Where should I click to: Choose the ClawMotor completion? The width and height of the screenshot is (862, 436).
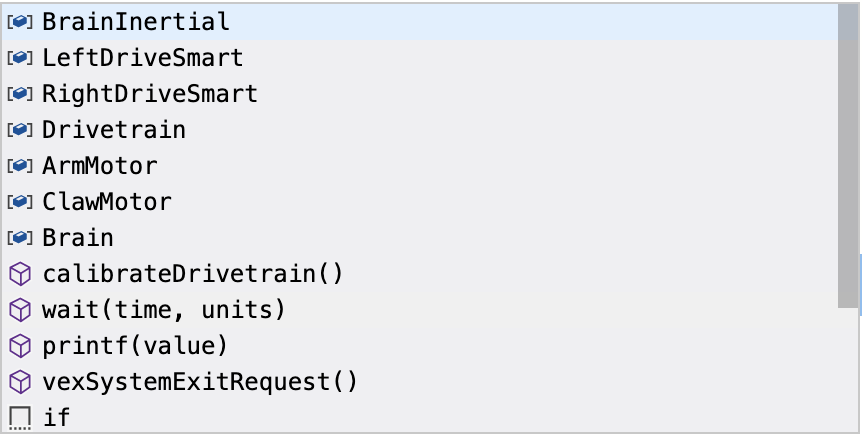[106, 201]
